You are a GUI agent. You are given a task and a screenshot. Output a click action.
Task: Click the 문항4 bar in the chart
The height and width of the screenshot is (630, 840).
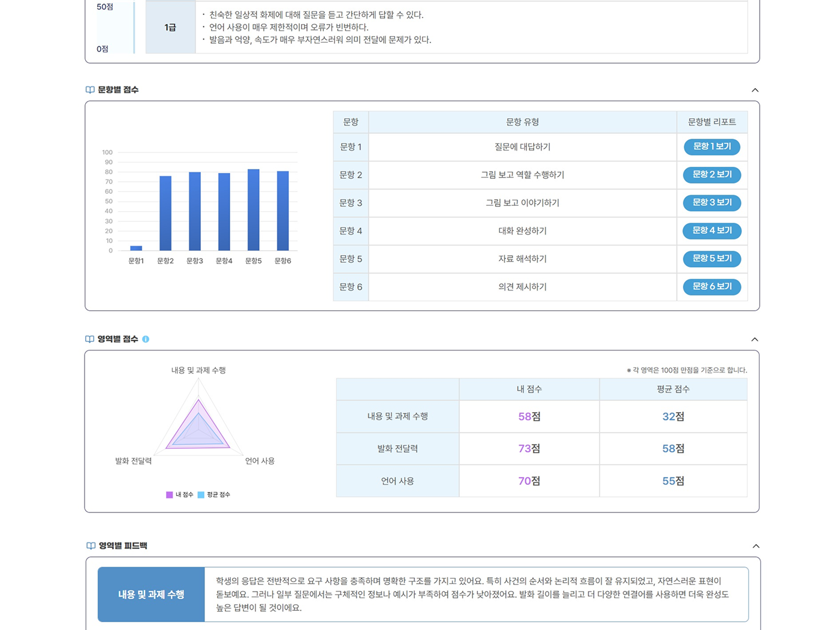pos(224,212)
